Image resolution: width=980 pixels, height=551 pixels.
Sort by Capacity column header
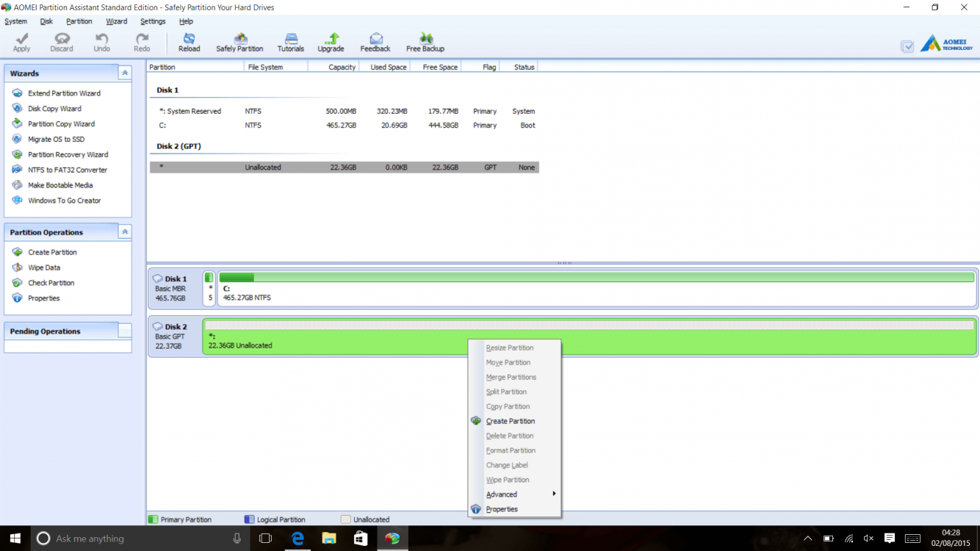333,67
